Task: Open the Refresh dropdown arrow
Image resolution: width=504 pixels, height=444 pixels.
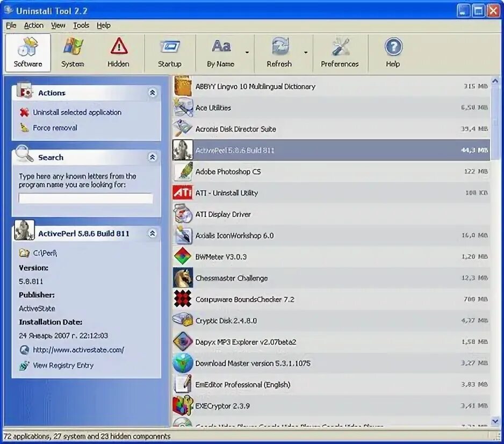Action: click(x=306, y=52)
